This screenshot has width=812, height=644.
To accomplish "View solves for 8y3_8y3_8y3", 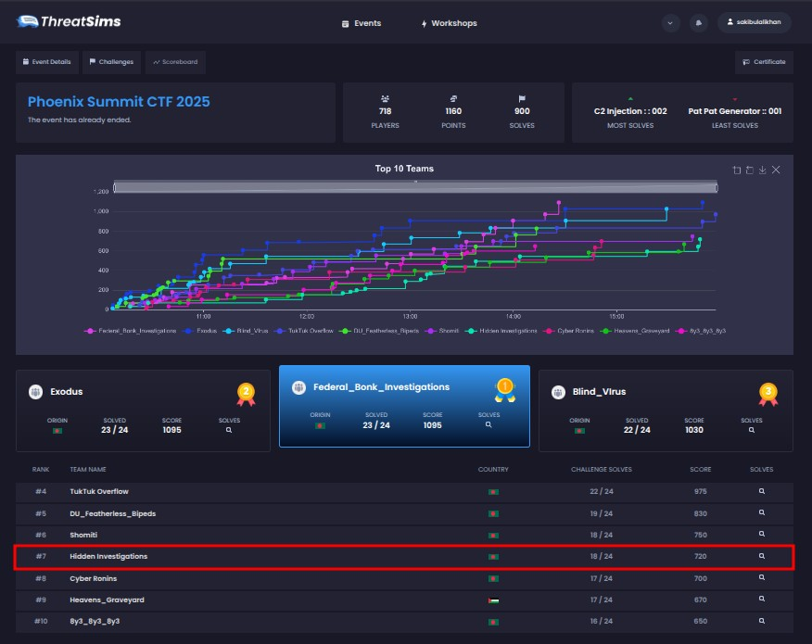I will 762,621.
